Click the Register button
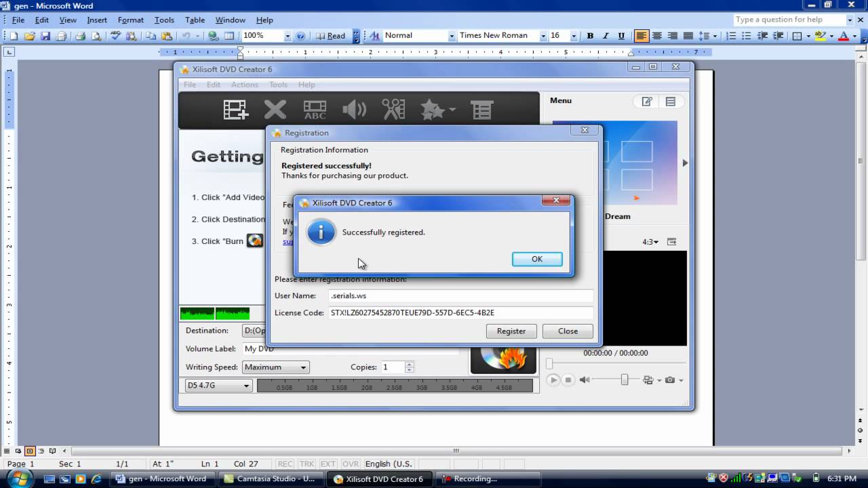 [511, 331]
